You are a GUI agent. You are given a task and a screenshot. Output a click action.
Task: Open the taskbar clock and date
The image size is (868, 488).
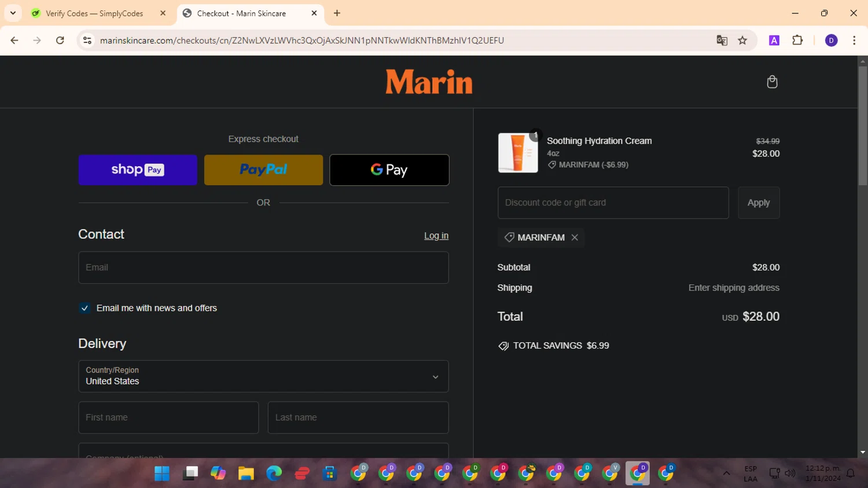823,474
